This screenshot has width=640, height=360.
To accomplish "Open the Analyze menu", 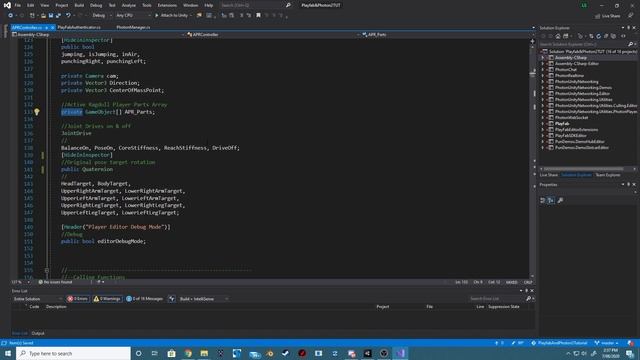I will pos(129,5).
